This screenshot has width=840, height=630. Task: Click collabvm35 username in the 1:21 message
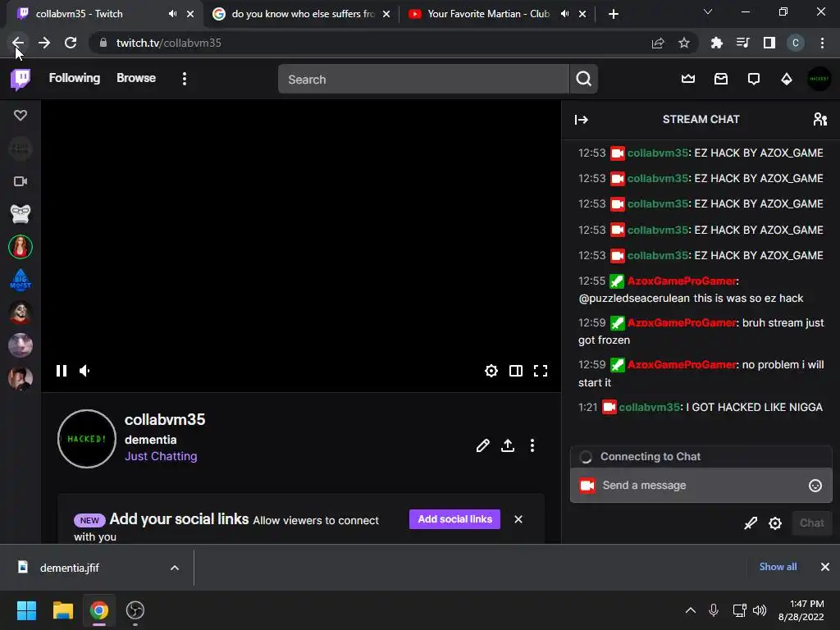click(x=650, y=407)
